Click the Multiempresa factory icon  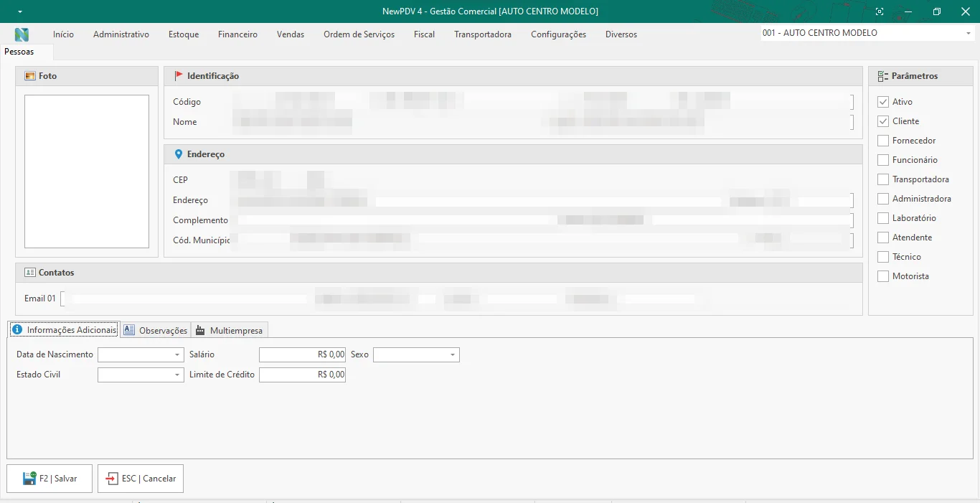click(200, 330)
